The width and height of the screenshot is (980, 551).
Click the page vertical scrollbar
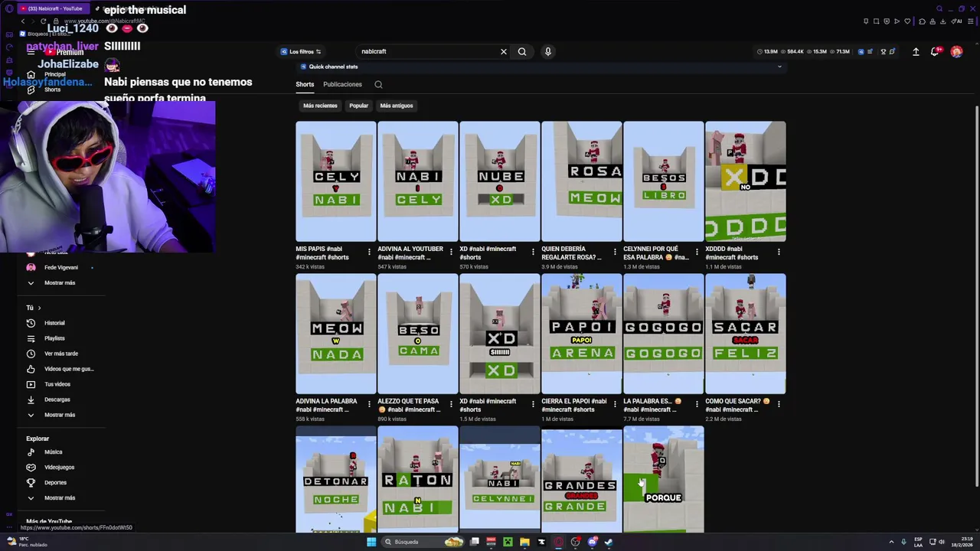pyautogui.click(x=976, y=295)
